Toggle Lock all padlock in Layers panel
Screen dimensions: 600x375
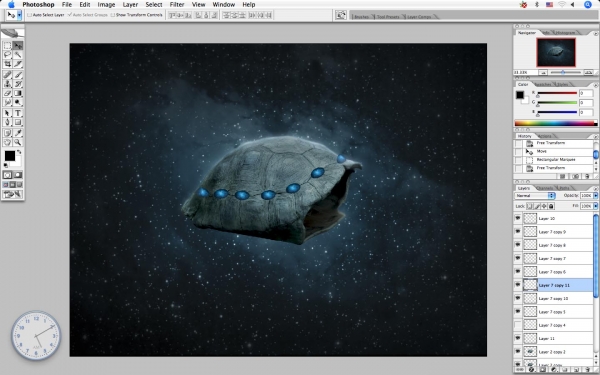coord(551,206)
